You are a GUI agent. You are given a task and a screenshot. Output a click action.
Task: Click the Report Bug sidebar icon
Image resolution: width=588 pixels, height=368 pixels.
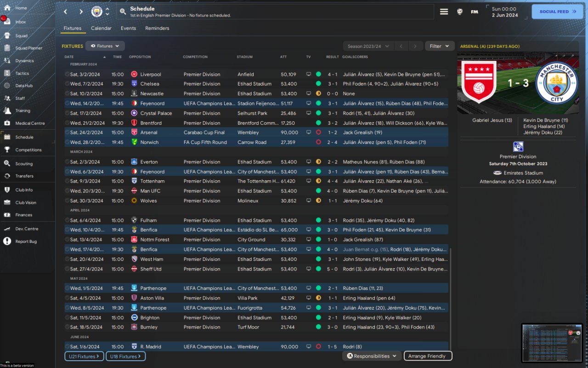click(x=7, y=241)
